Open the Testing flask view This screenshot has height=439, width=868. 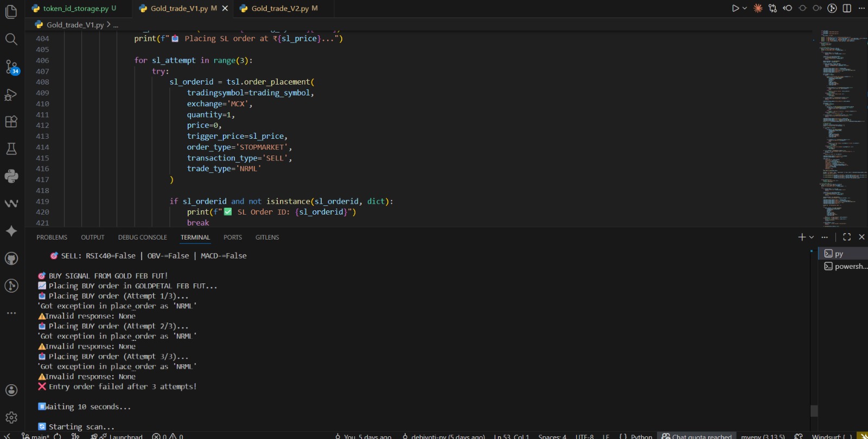11,149
